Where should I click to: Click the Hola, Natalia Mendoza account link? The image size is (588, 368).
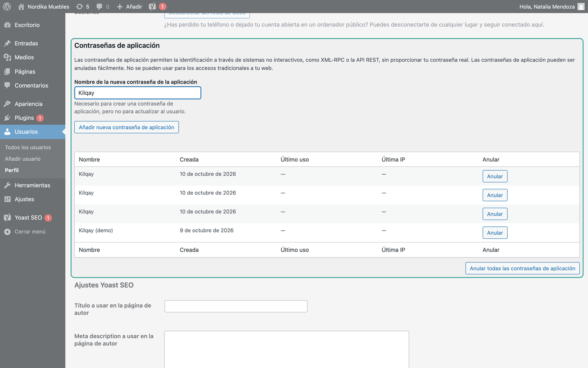(547, 7)
